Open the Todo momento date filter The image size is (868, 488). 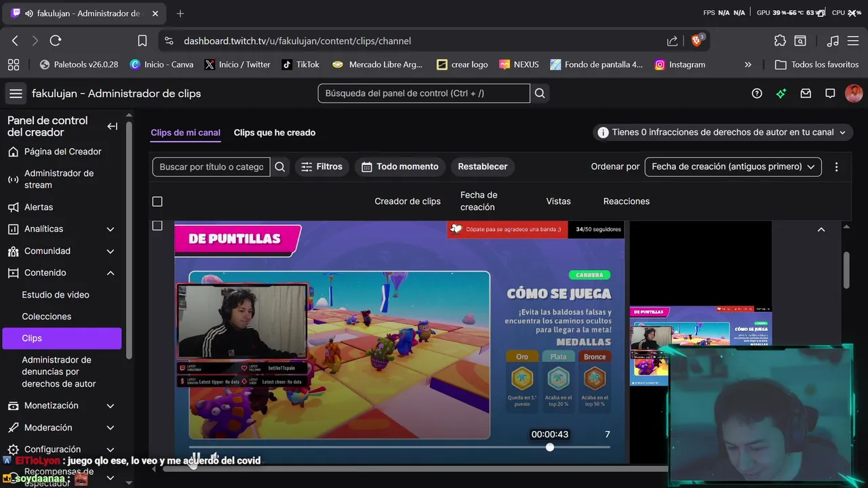[400, 167]
